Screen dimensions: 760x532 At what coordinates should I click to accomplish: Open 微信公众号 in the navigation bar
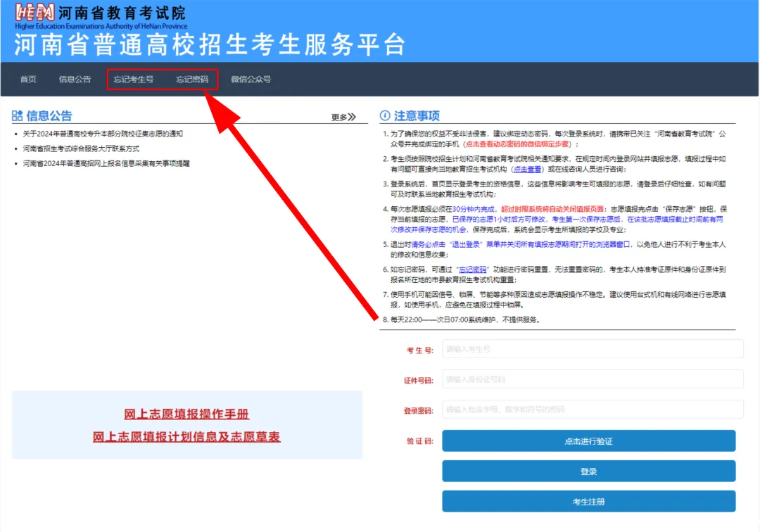(x=251, y=80)
